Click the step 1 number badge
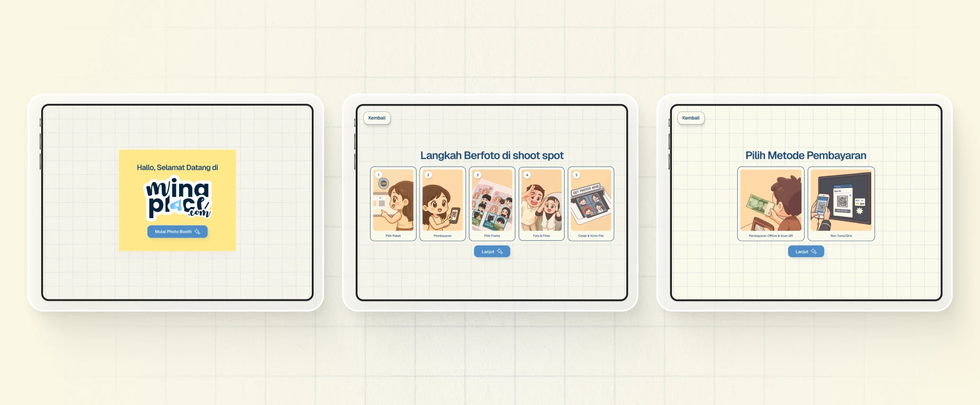Screen dimensions: 980x405 click(378, 175)
